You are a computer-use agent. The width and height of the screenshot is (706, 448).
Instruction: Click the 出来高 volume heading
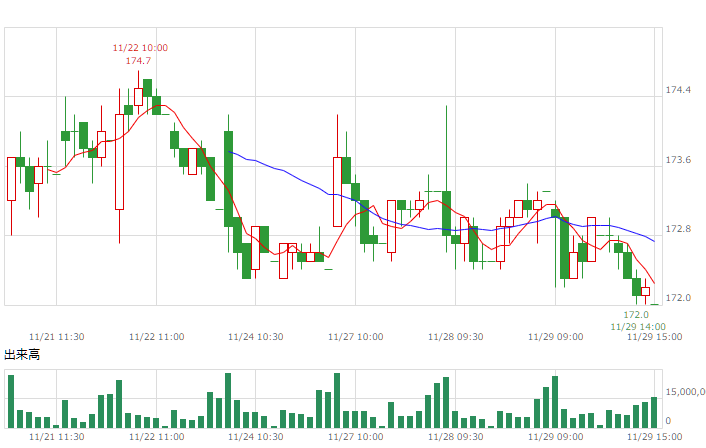pos(22,355)
